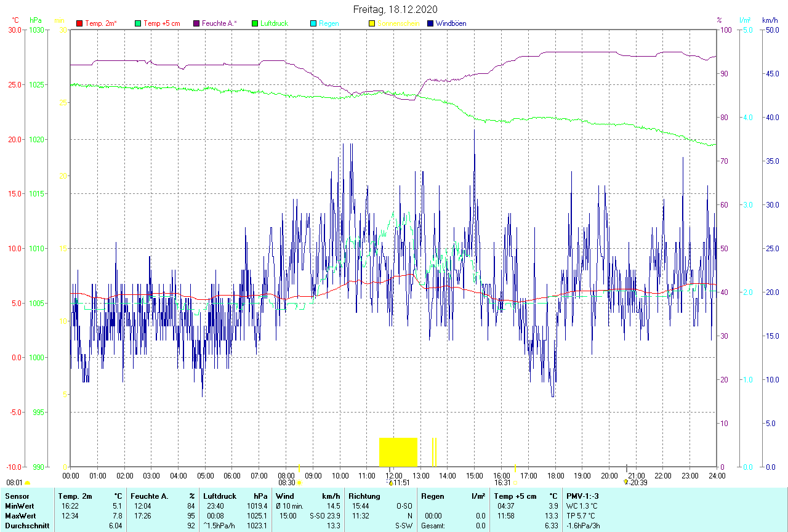The image size is (788, 532).
Task: Click the cyan Regen legend swatch
Action: [313, 23]
